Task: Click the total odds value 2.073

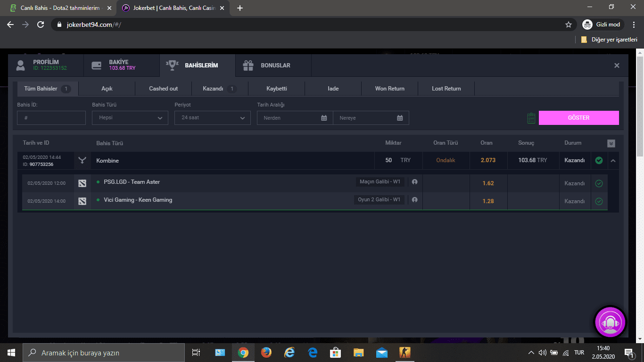Action: (488, 160)
